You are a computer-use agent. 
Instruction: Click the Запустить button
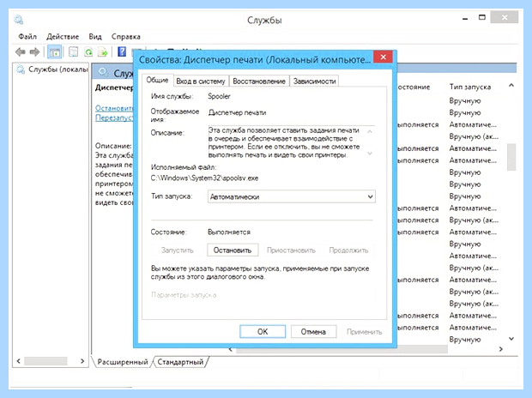[177, 250]
